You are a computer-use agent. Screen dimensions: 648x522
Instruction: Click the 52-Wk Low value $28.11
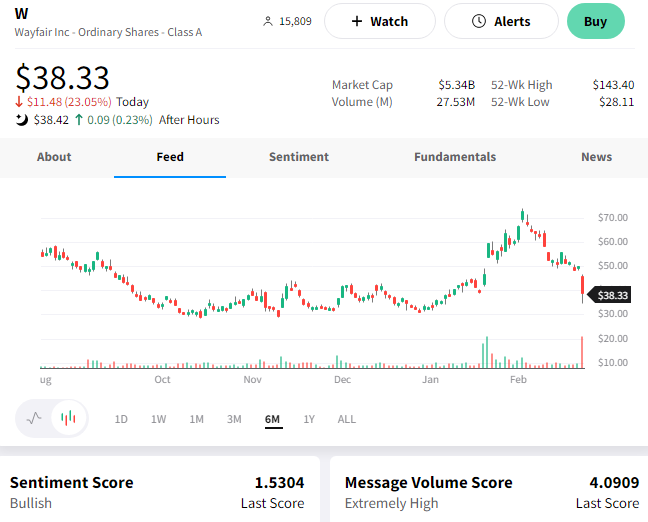[616, 102]
